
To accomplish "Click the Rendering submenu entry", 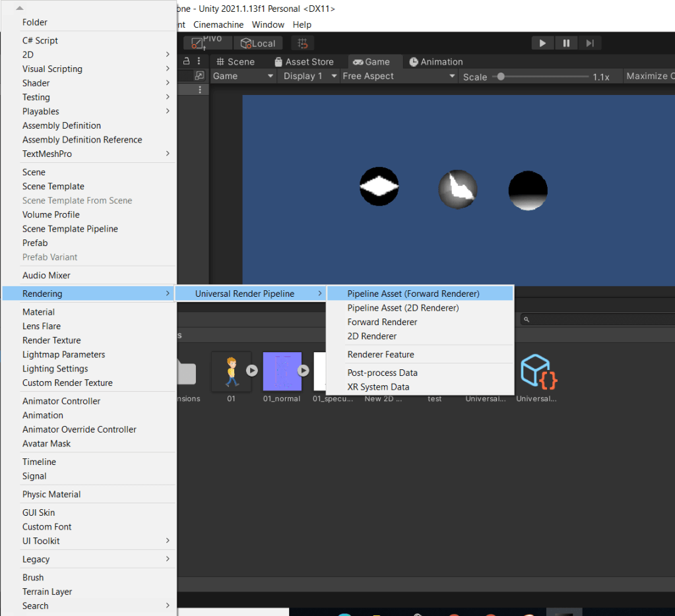I will [x=90, y=293].
